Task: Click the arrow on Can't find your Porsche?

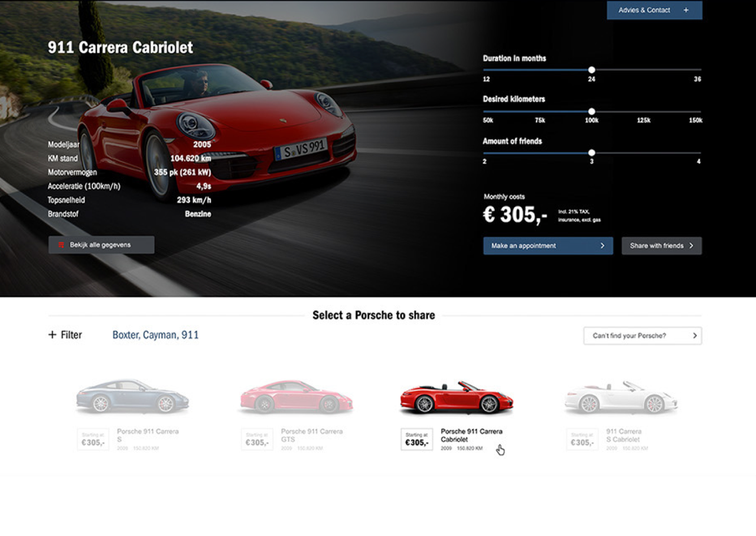Action: (695, 336)
